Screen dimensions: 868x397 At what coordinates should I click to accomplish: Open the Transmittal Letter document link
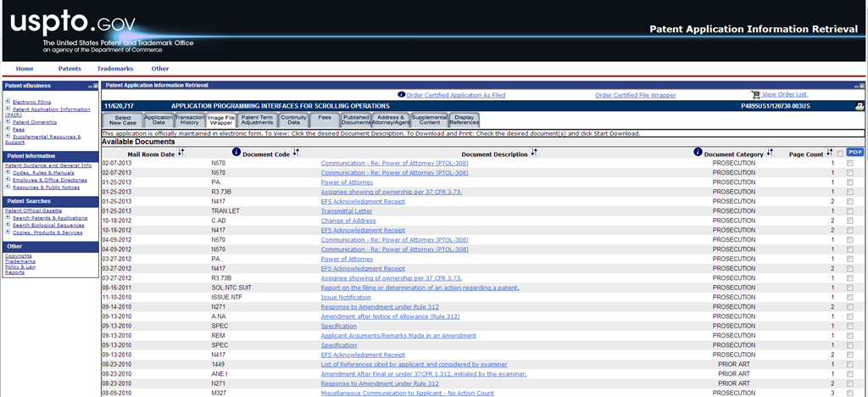347,211
